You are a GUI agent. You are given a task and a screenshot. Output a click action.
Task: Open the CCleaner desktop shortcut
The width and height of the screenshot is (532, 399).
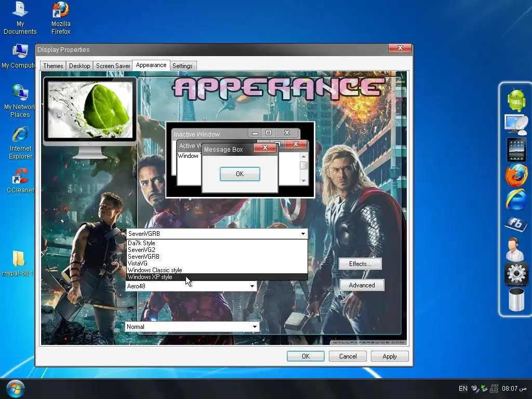pos(20,181)
